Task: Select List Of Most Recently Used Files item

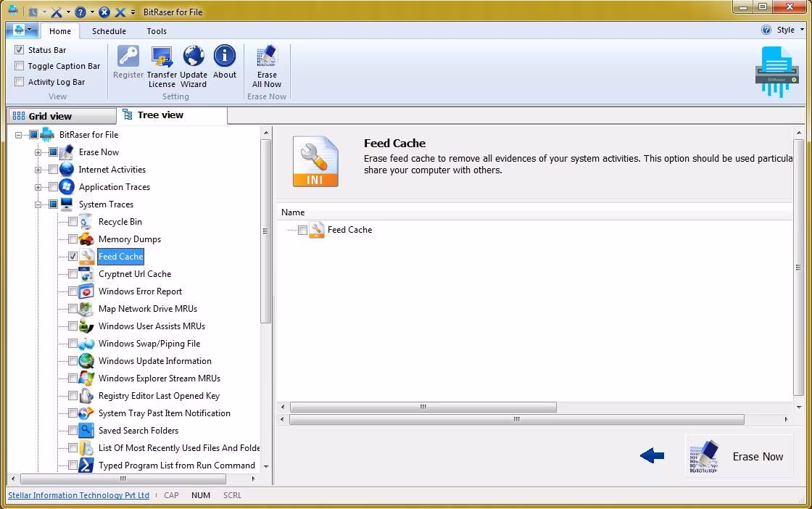Action: [179, 448]
